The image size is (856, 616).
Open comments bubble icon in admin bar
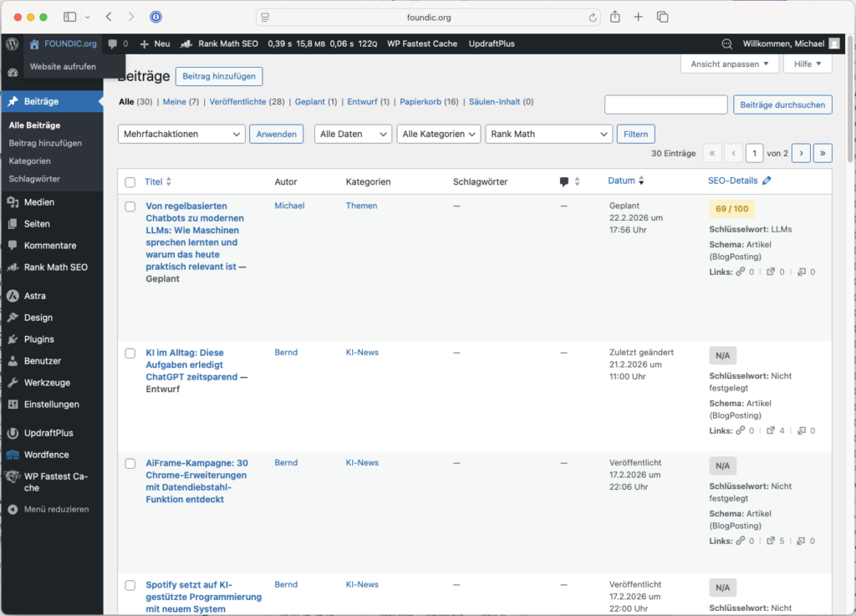pos(113,43)
